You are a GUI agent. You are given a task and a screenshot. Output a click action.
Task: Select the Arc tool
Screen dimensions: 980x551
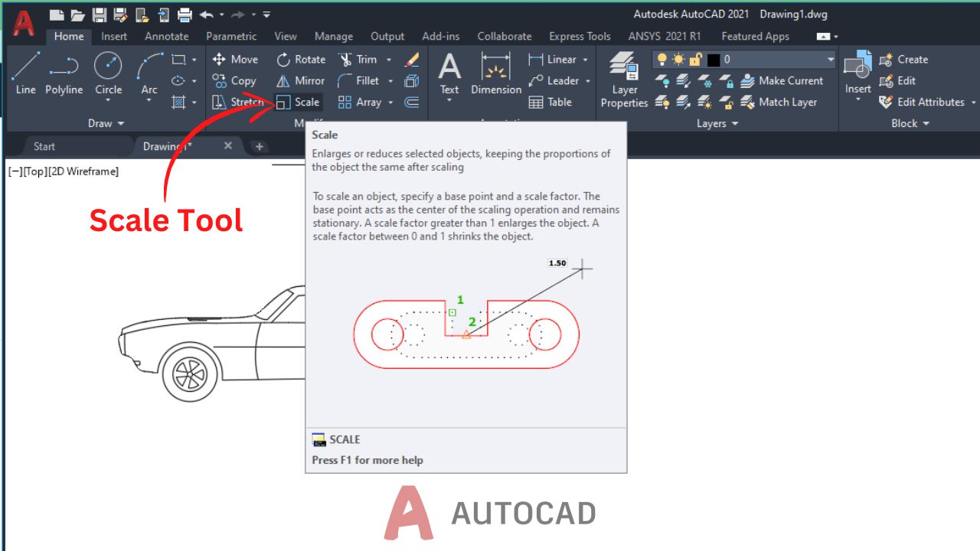pos(149,73)
